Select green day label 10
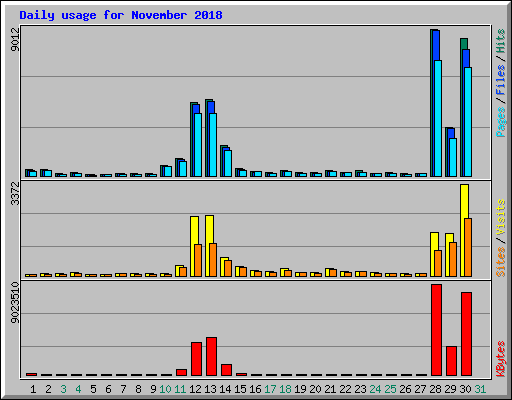This screenshot has height=400, width=512. pos(165,389)
